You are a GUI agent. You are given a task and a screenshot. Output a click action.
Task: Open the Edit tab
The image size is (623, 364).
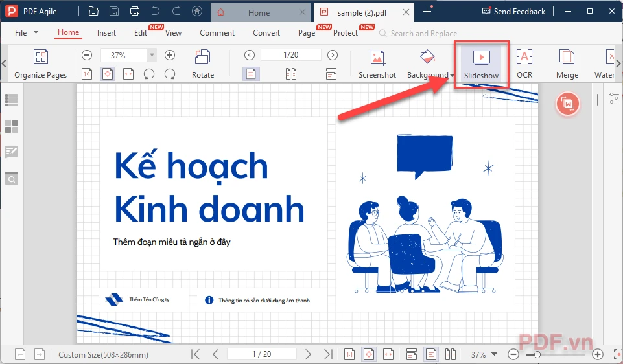(x=141, y=33)
